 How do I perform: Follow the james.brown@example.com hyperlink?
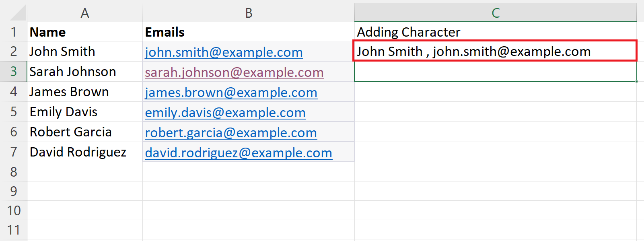[x=231, y=93]
